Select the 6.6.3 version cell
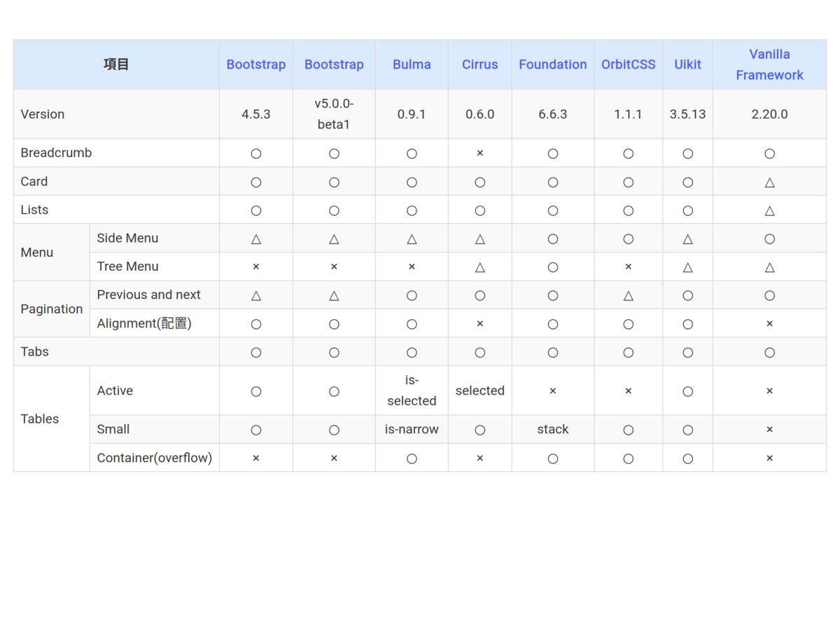Screen dimensions: 840x630 point(553,114)
